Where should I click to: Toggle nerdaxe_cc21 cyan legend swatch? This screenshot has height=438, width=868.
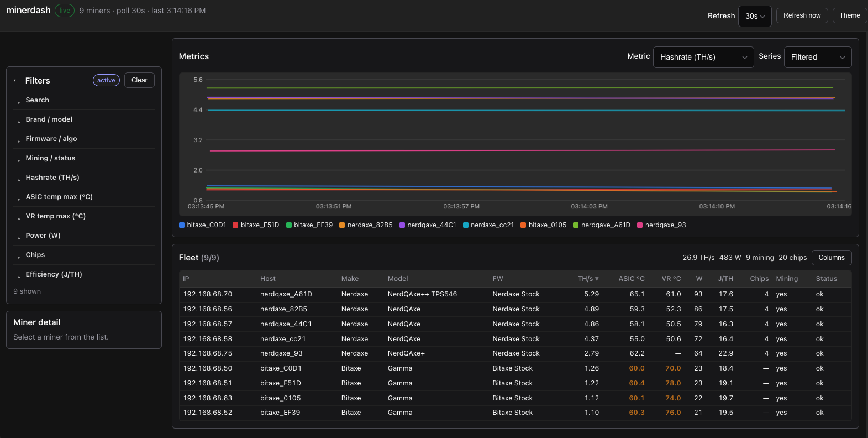466,225
